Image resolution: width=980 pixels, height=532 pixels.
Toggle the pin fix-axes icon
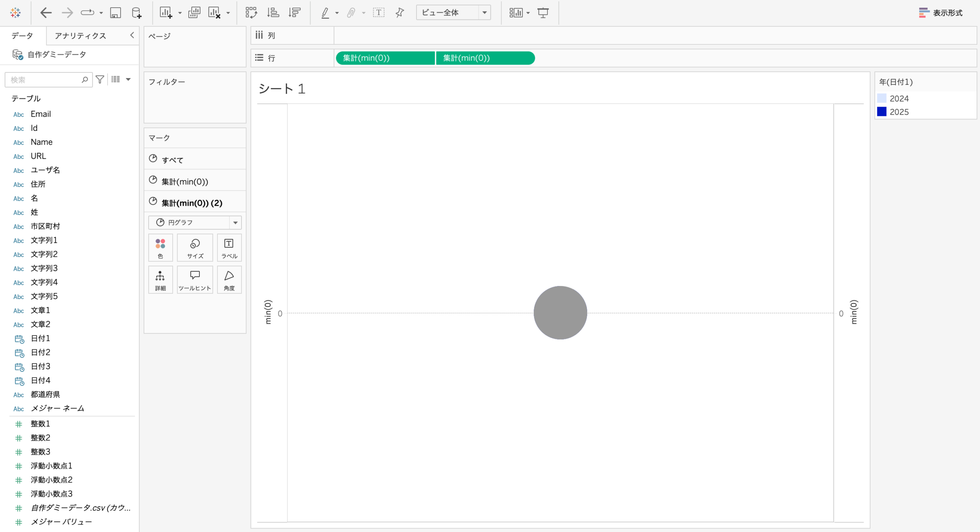point(399,13)
